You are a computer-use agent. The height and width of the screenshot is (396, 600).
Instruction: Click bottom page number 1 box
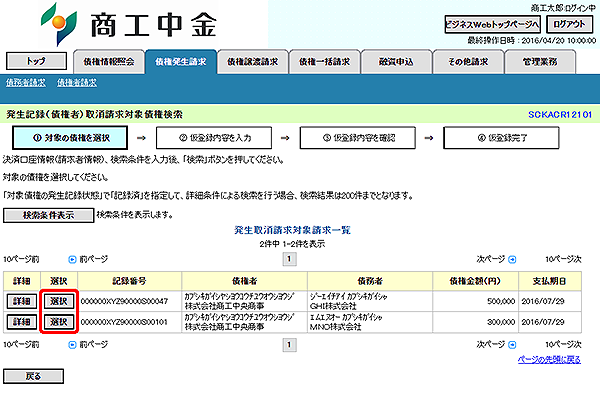click(289, 345)
